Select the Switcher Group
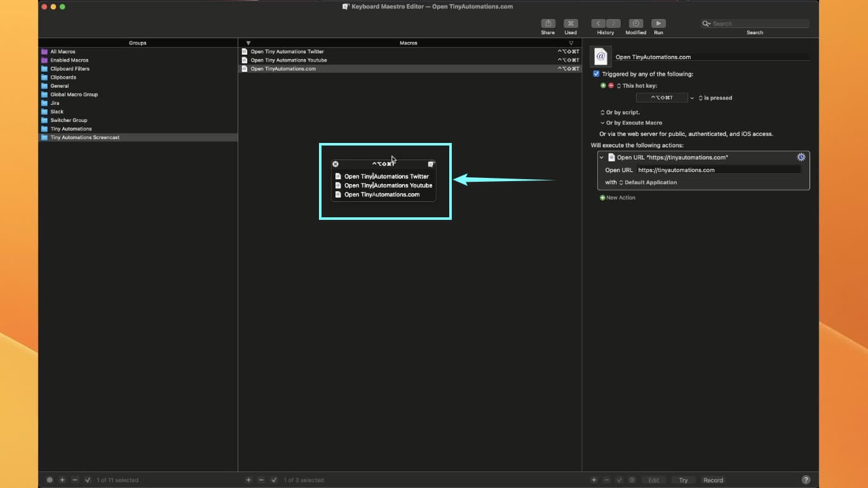 (x=138, y=120)
